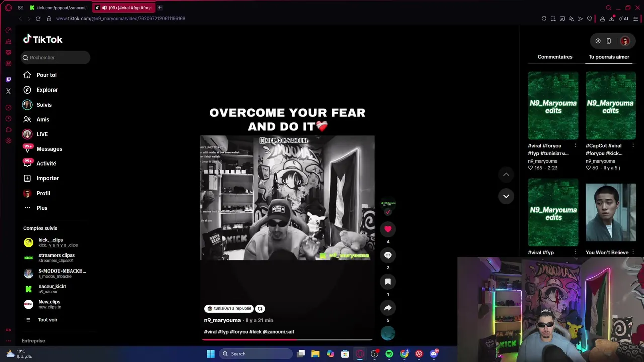Add the page to bookmarks heart icon
Image resolution: width=644 pixels, height=362 pixels.
pos(589,19)
